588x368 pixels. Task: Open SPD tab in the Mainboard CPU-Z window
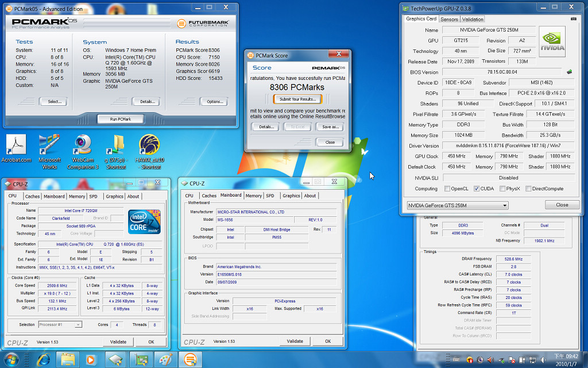(x=270, y=195)
